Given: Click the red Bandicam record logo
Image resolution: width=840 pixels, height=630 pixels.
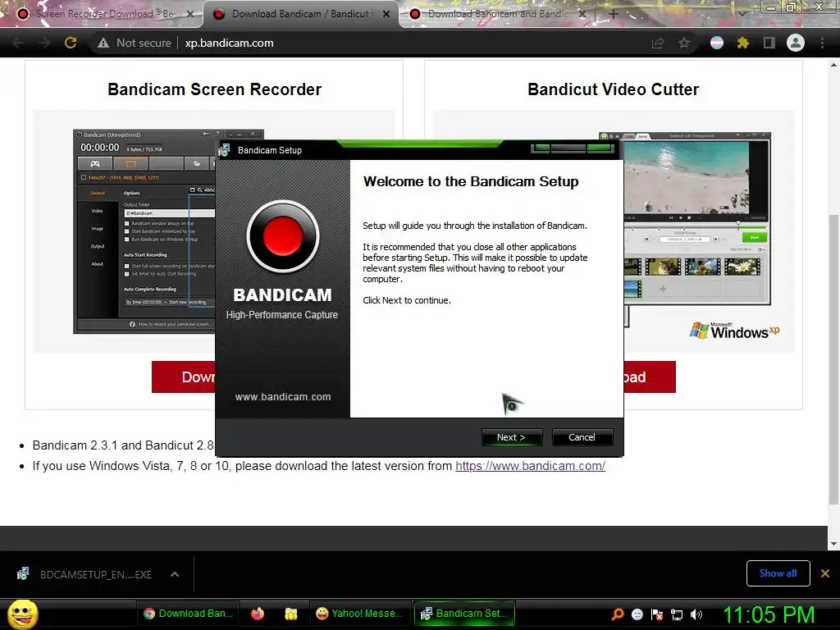Looking at the screenshot, I should (283, 237).
